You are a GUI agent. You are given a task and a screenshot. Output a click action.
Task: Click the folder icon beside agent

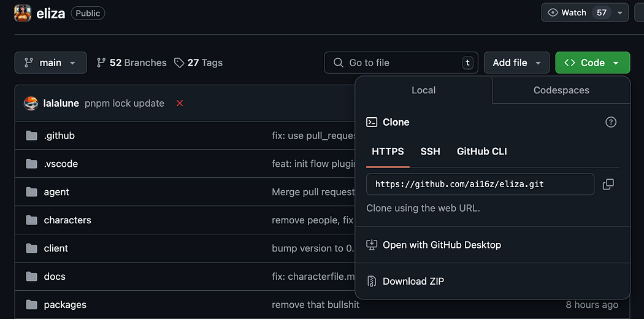31,192
